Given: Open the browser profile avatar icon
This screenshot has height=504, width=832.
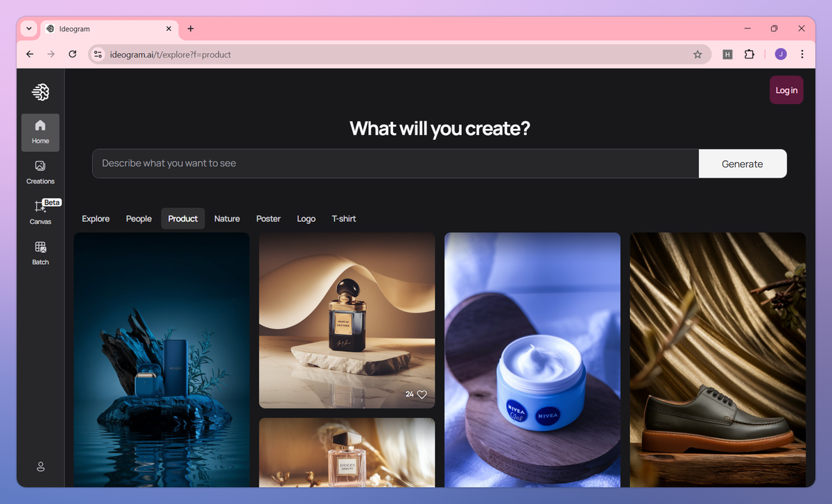Looking at the screenshot, I should [x=780, y=53].
